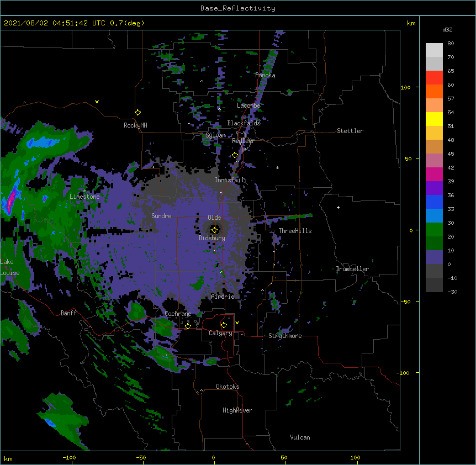Select the yellow diamond marker below Cochrane
Screen dimensions: 476x465
pyautogui.click(x=188, y=326)
